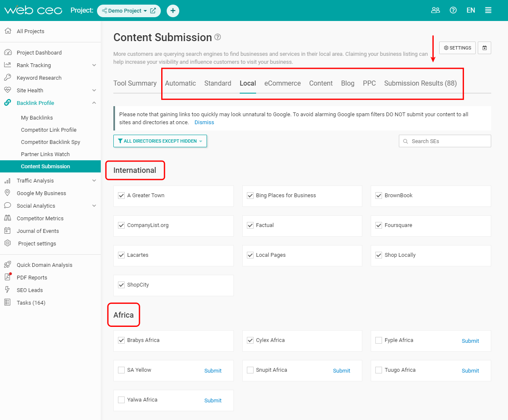Screen dimensions: 508x420
Task: Click the Backlink Profile link icon
Action: point(8,103)
